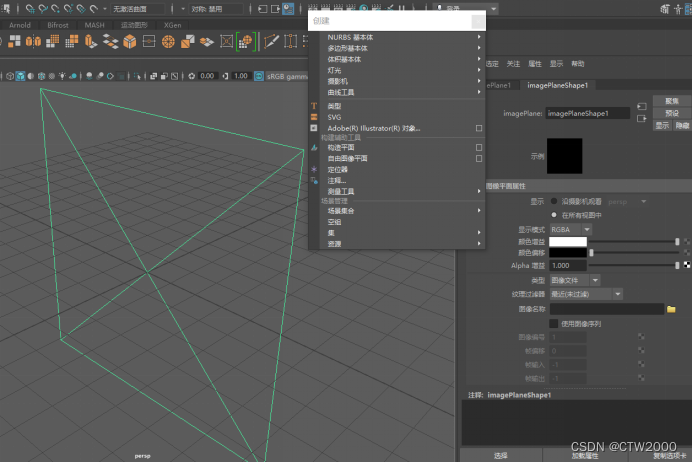
Task: Open the 无激活曲面 live surface dropdown
Action: (x=137, y=9)
